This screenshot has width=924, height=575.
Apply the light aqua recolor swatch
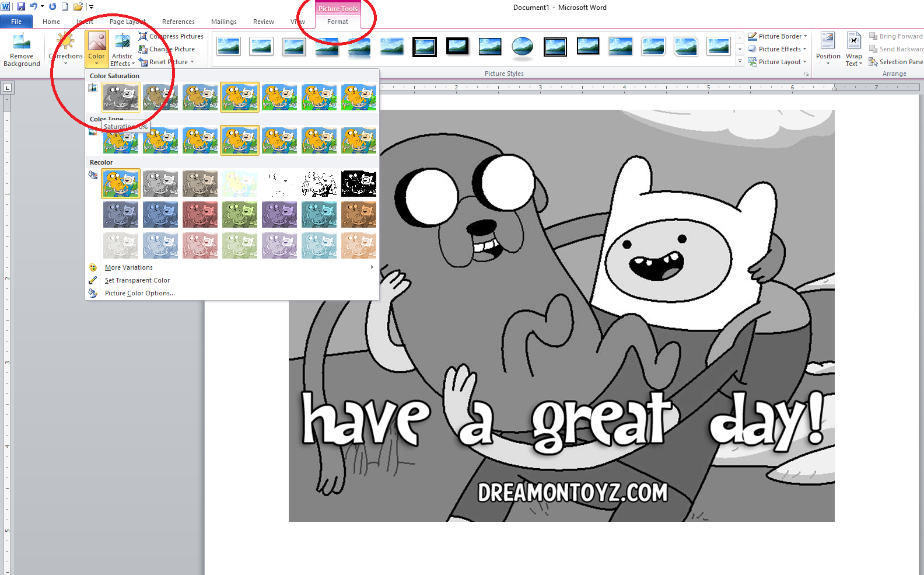coord(319,245)
